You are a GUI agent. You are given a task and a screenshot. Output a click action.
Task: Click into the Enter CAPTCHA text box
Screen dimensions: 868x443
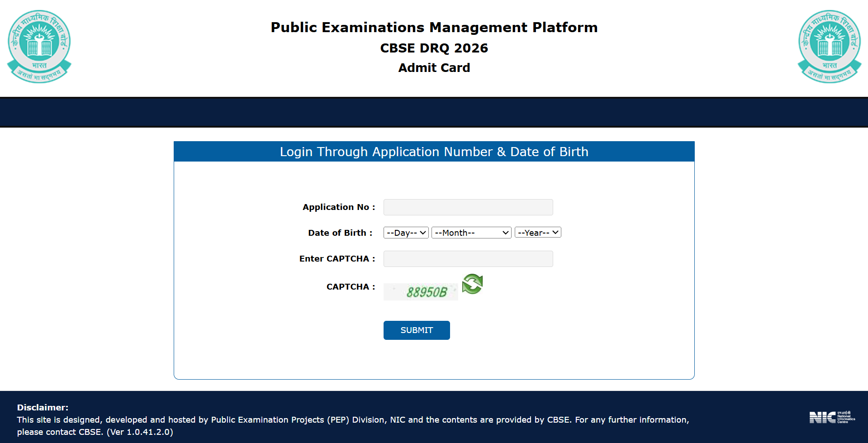468,259
